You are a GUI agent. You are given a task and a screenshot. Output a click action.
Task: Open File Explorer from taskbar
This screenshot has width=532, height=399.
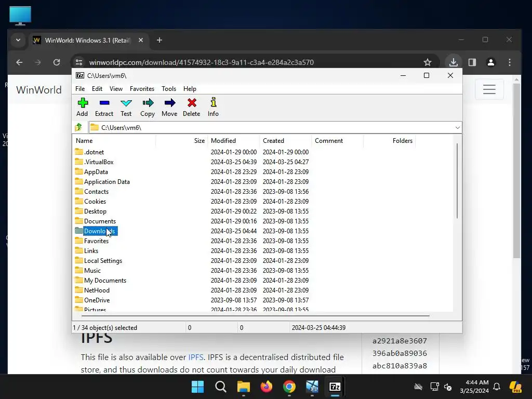243,387
